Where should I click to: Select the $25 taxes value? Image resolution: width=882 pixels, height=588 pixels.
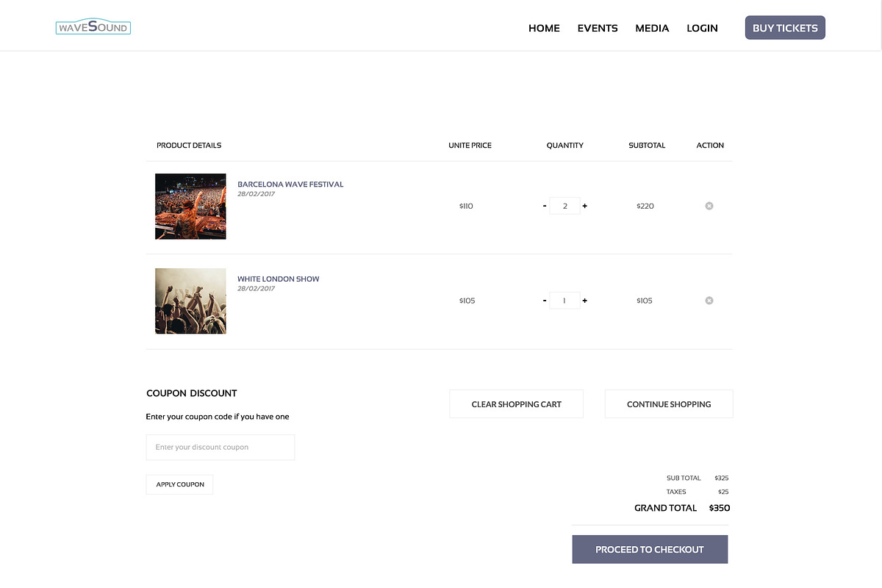pos(724,492)
